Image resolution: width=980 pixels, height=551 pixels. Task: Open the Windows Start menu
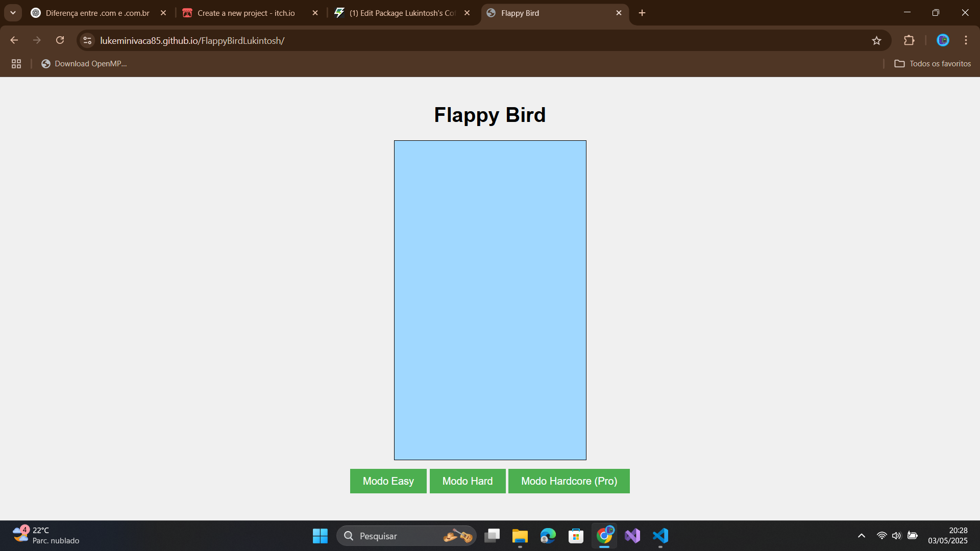320,536
